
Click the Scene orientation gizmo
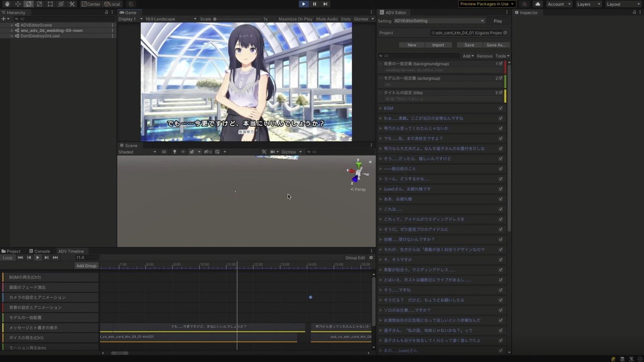click(357, 172)
